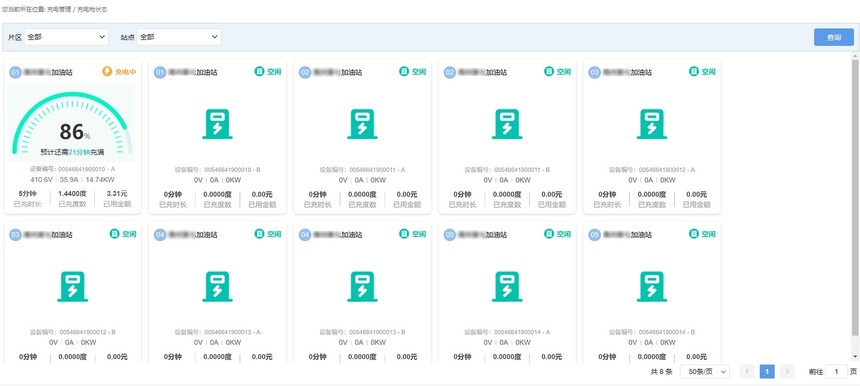Click the vertical scrollbar on the right
860x386 pixels.
[x=855, y=207]
